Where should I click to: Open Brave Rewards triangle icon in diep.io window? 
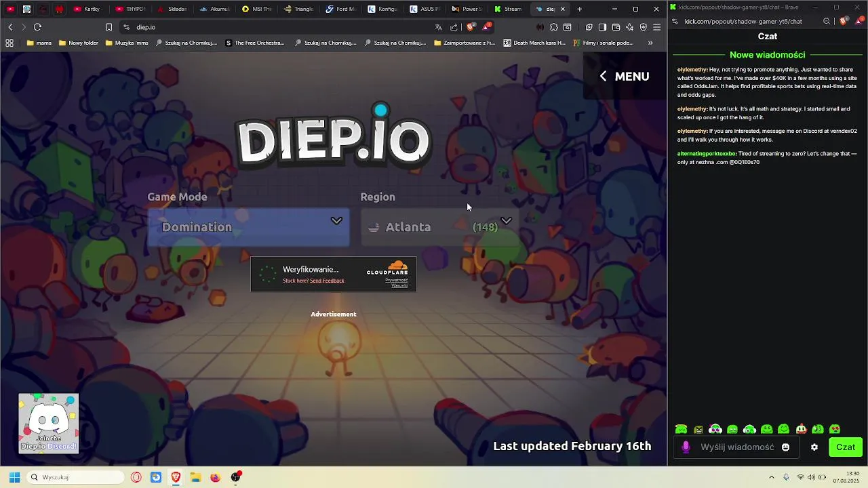coord(486,27)
